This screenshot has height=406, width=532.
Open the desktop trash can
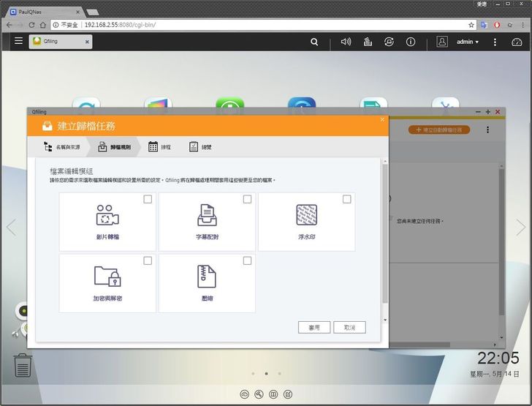23,364
